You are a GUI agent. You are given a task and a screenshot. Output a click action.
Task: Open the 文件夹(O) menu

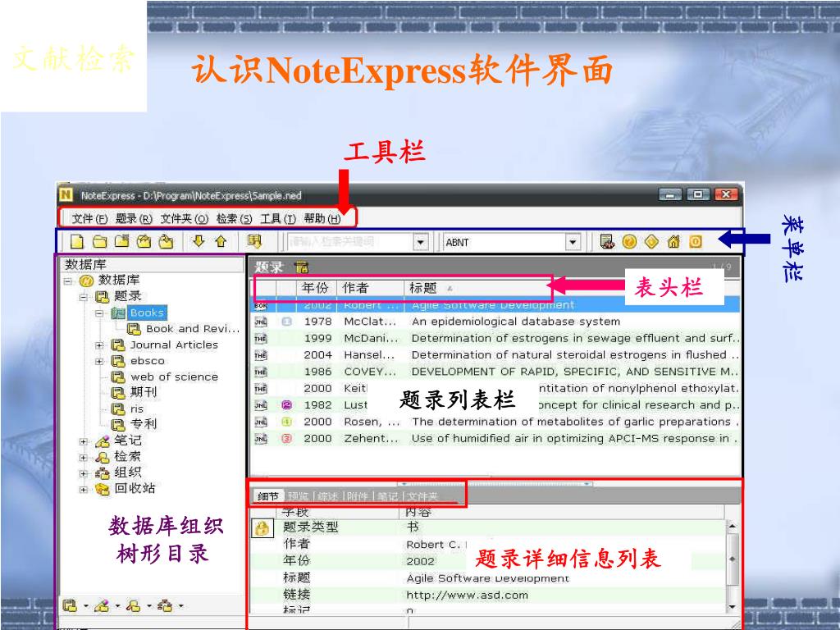click(185, 218)
